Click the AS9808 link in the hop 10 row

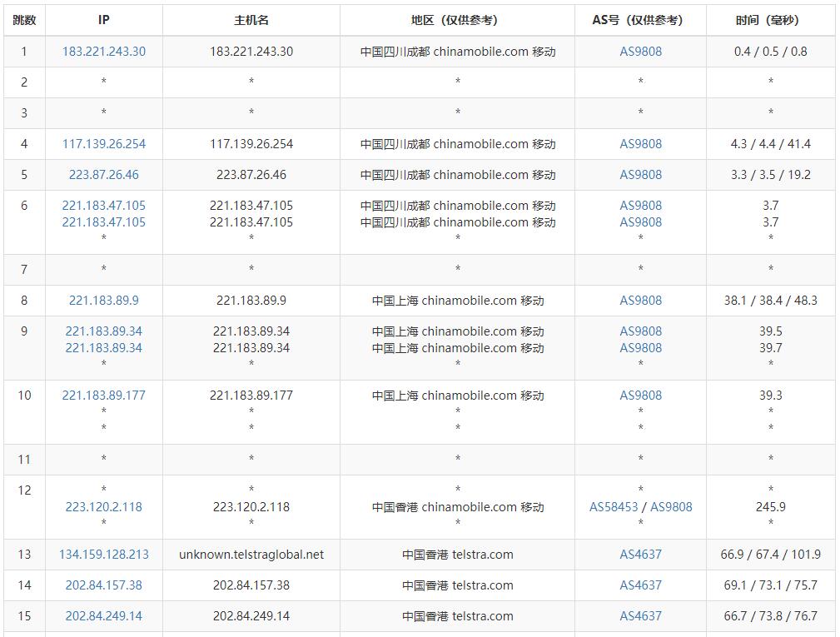641,396
